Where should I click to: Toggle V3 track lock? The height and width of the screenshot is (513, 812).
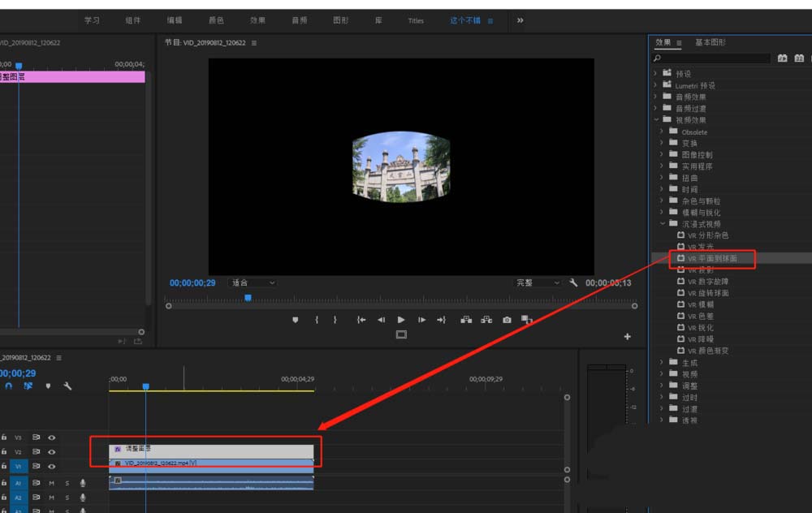click(4, 437)
